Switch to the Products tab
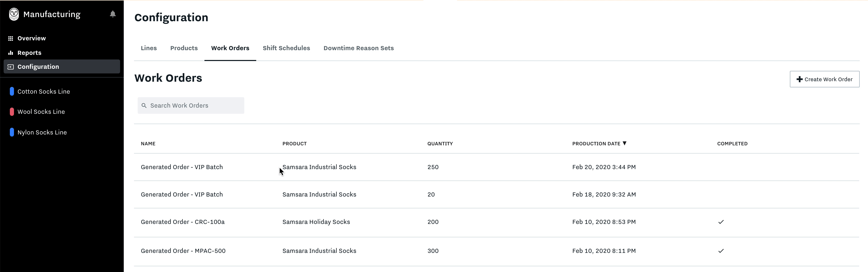This screenshot has width=868, height=272. point(184,48)
